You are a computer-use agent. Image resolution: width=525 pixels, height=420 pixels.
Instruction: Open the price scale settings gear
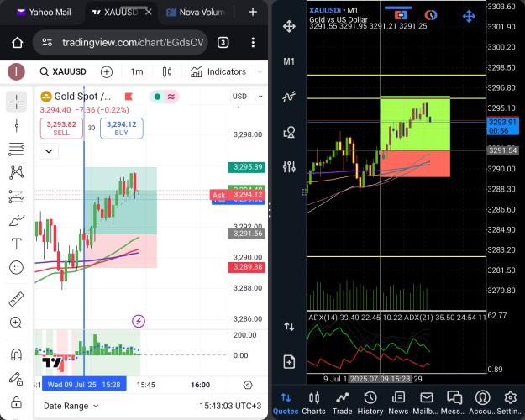[x=248, y=385]
